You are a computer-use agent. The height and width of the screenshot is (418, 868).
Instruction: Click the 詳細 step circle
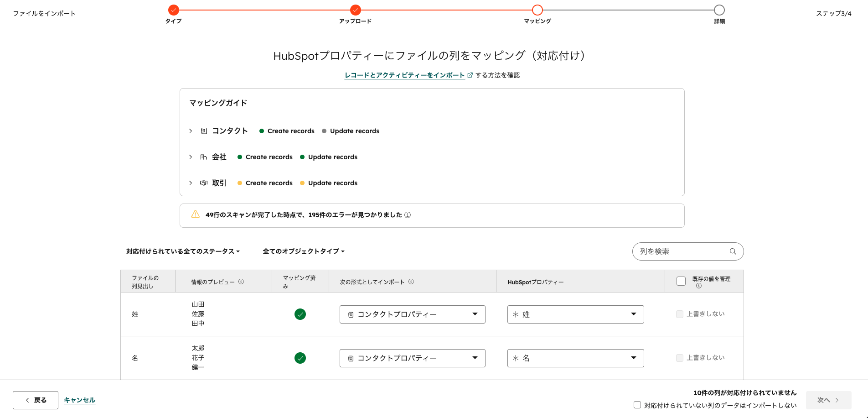point(719,10)
